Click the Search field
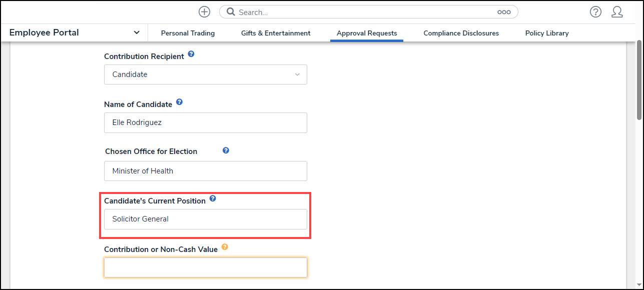The height and width of the screenshot is (290, 644). (365, 12)
